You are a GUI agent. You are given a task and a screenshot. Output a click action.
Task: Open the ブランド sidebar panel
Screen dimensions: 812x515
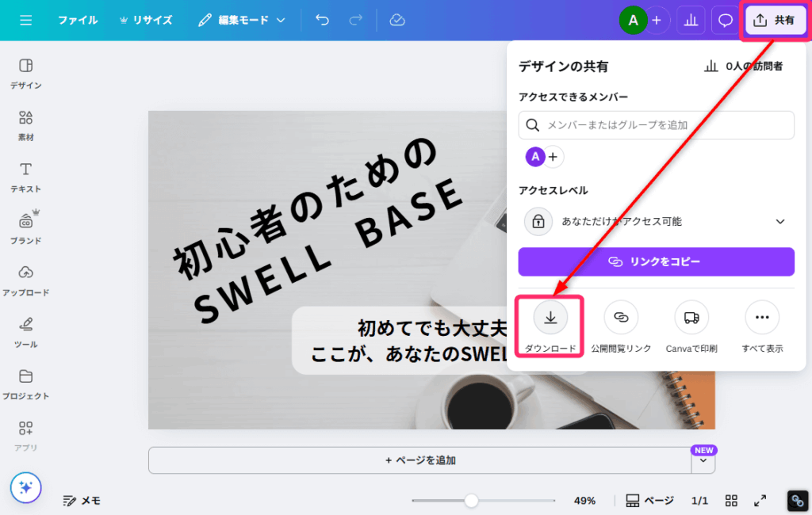[x=26, y=227]
